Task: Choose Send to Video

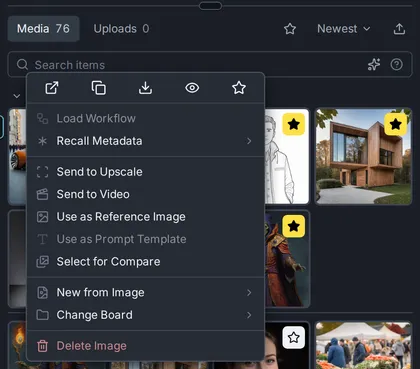Action: pos(145,194)
